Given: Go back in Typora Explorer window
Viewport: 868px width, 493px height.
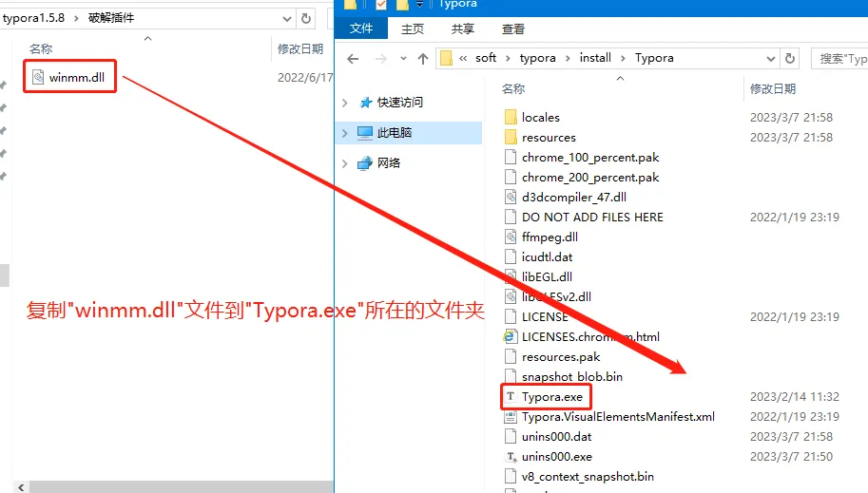Looking at the screenshot, I should point(353,58).
